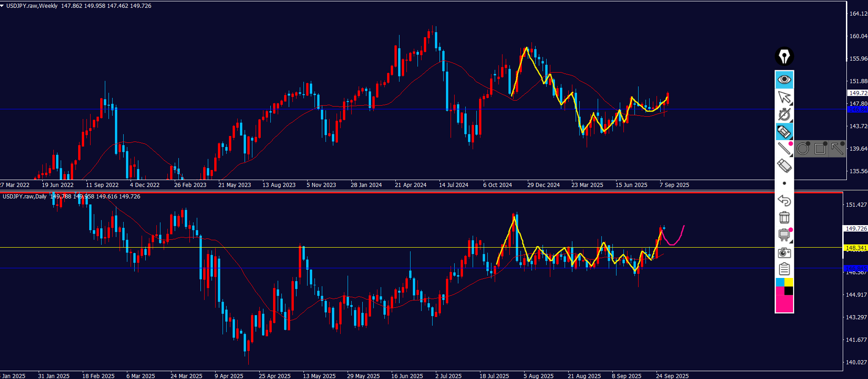Select the arrow cursor tool
This screenshot has height=379, width=868.
click(x=784, y=97)
